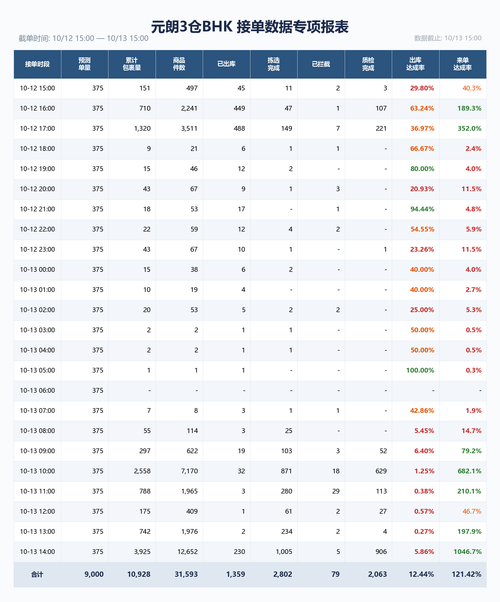Click the 682.1% order rate value
The height and width of the screenshot is (602, 500).
(x=469, y=471)
